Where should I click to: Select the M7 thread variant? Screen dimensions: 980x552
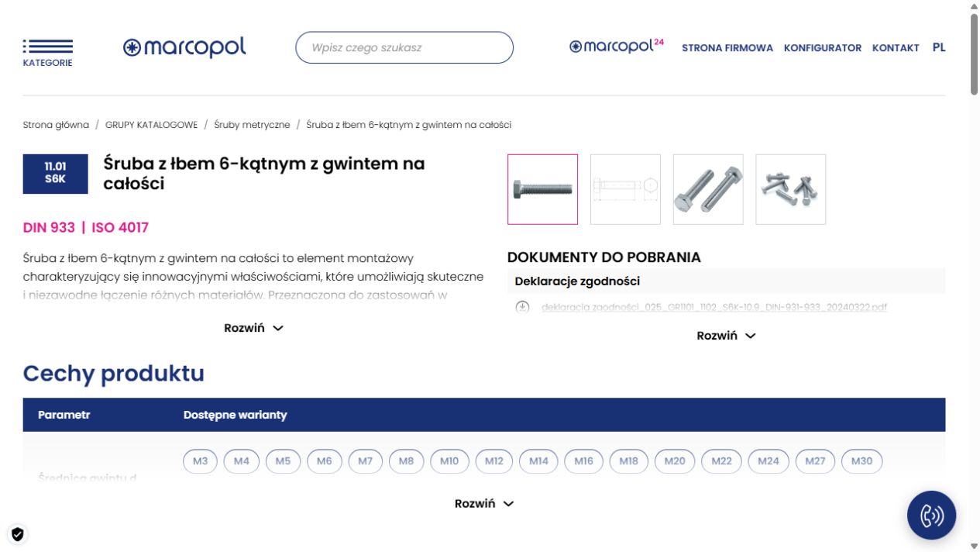(x=366, y=461)
